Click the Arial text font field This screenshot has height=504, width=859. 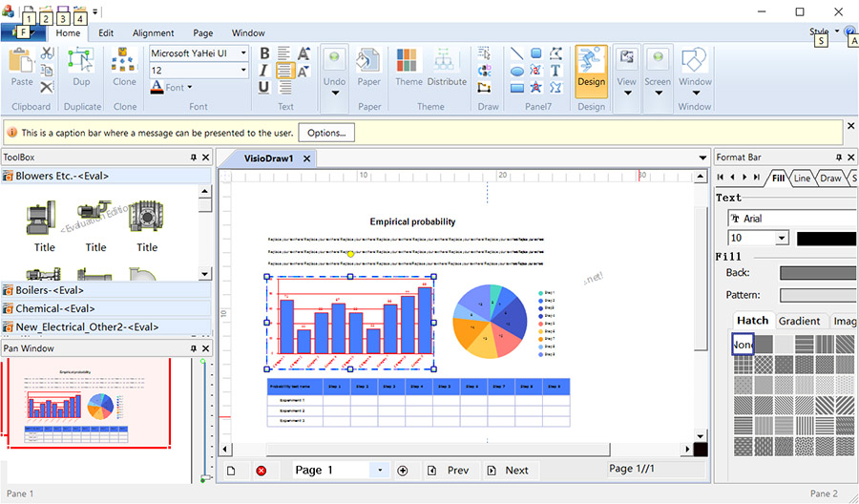[791, 219]
